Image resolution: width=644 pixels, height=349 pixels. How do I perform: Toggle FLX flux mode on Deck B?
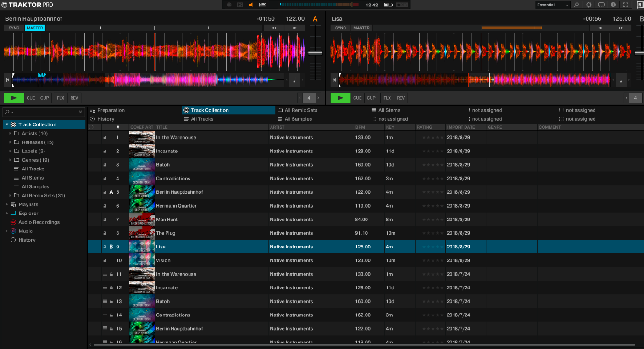(x=387, y=98)
